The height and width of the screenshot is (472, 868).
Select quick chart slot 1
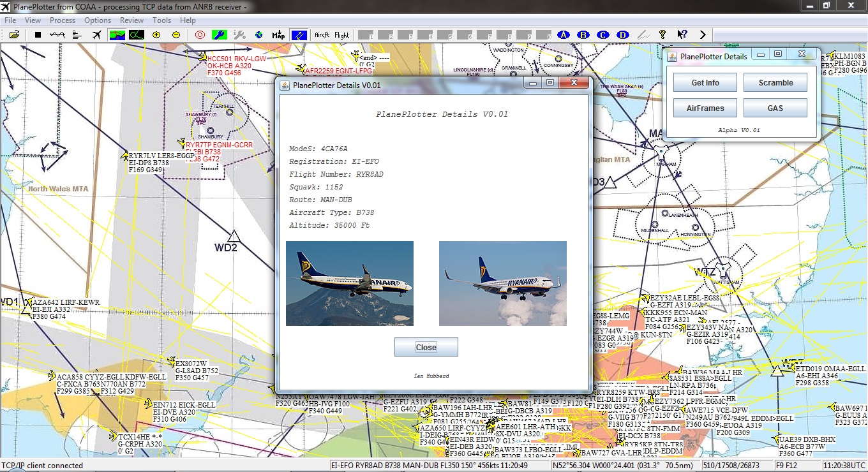366,35
